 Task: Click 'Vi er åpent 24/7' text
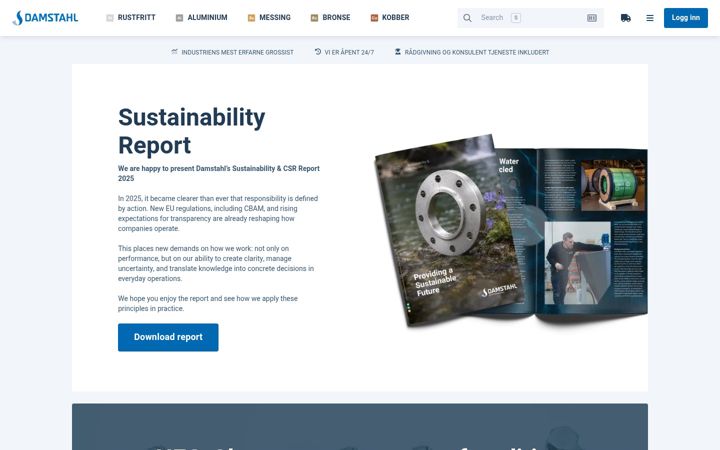(x=349, y=52)
